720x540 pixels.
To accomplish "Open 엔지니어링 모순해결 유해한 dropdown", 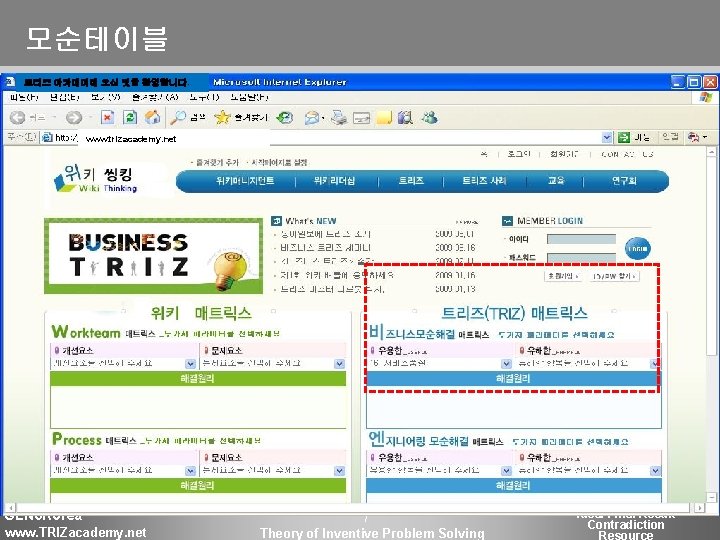I will pos(655,471).
